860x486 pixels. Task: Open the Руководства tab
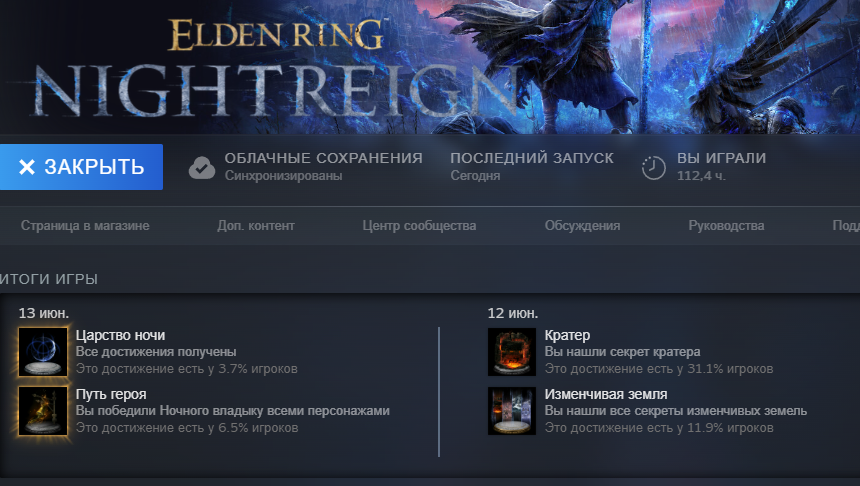(x=726, y=225)
